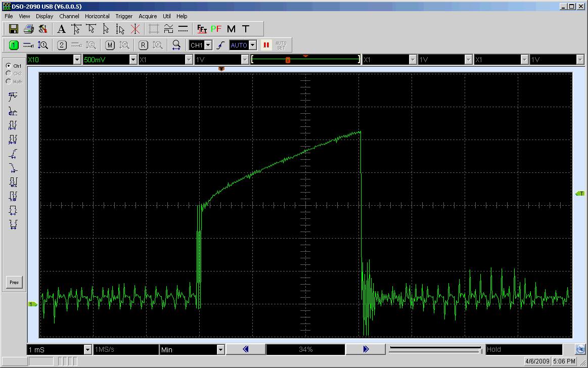Open the 1 mS timebase dropdown

pyautogui.click(x=88, y=349)
